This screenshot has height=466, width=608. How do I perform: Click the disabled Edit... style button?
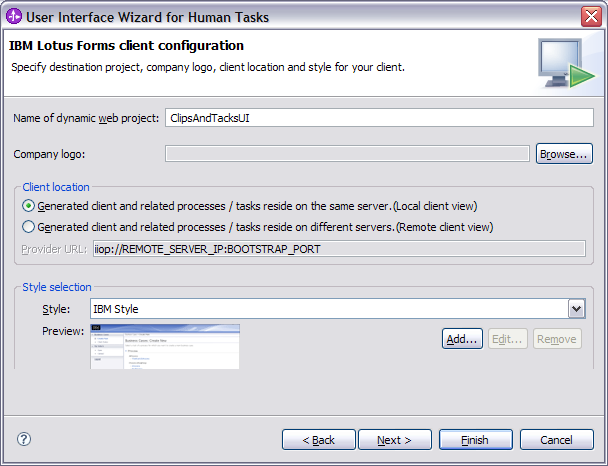click(x=508, y=339)
